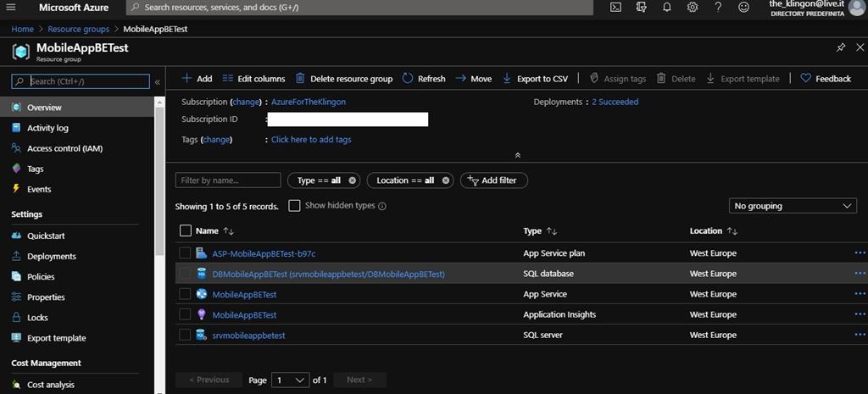The width and height of the screenshot is (868, 394).
Task: Click the ASP-MobileAppBETest-b97c plan icon
Action: click(x=202, y=252)
